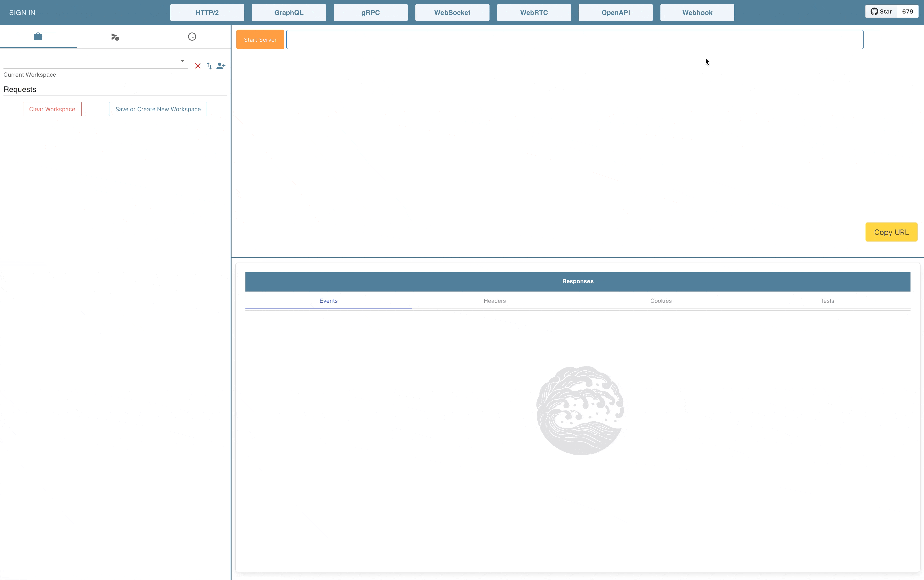Switch to the WebRTC protocol

coord(534,13)
